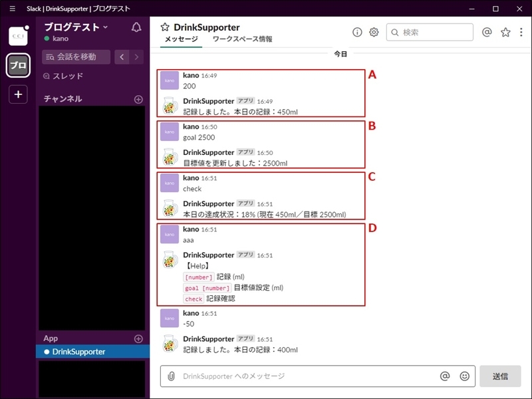Click DrinkSupporter title in conversation header
The image size is (532, 399).
(207, 27)
